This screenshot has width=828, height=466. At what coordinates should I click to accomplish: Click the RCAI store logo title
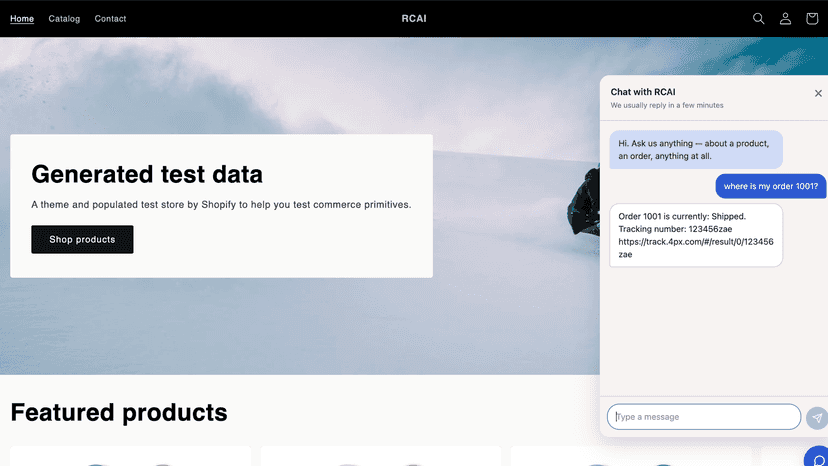pyautogui.click(x=414, y=18)
